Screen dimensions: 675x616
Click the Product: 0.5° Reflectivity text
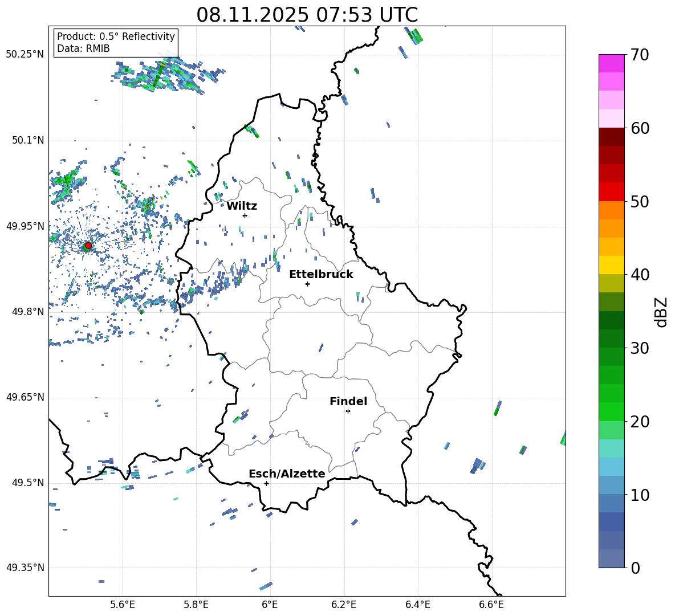(x=116, y=36)
